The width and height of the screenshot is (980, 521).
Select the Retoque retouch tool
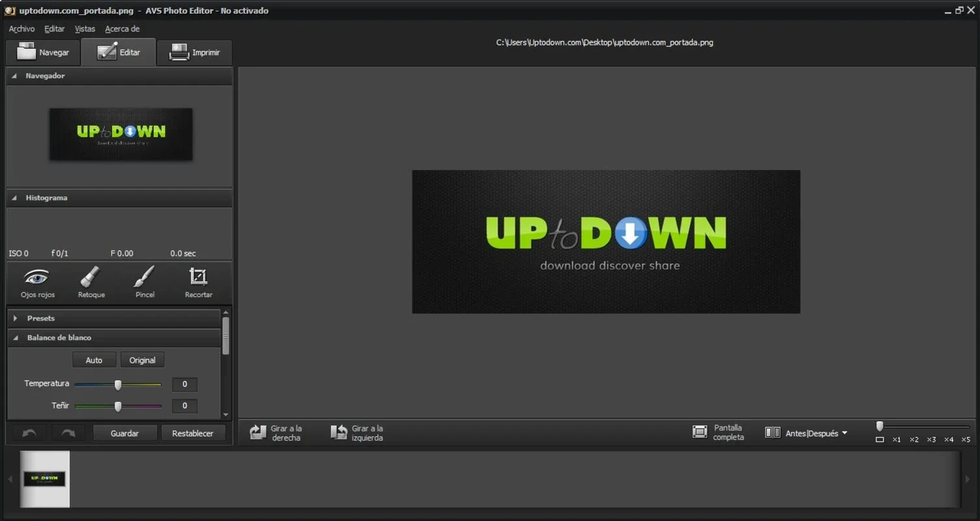(x=91, y=283)
